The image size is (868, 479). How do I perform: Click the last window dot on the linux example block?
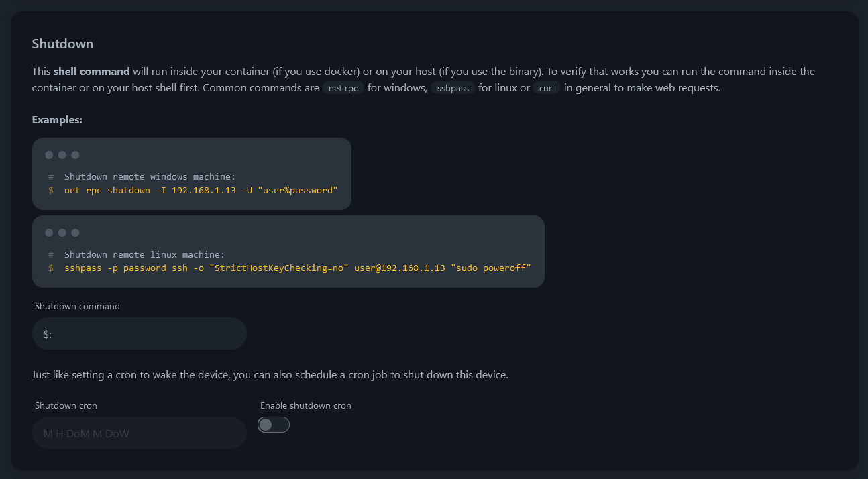pos(74,232)
